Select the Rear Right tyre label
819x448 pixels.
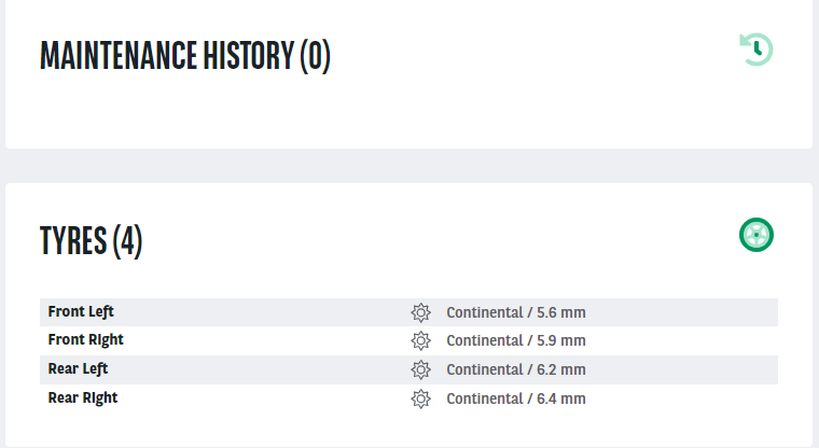pos(83,398)
